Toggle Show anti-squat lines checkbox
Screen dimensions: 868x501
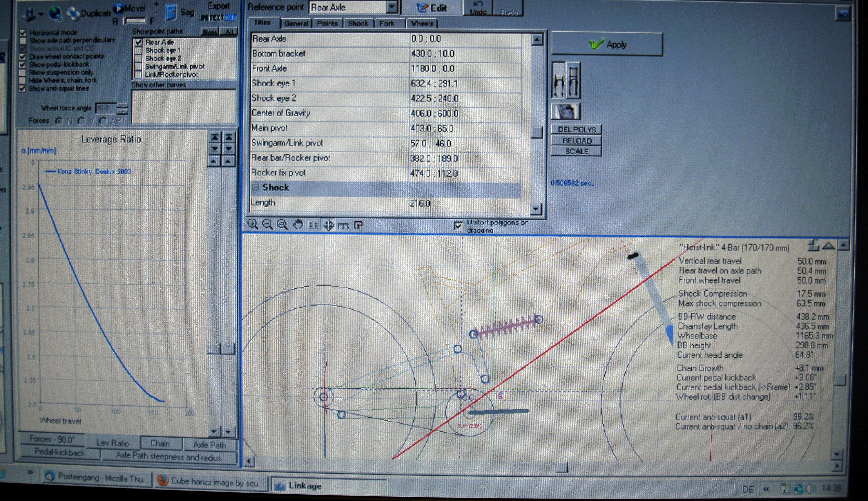[22, 89]
